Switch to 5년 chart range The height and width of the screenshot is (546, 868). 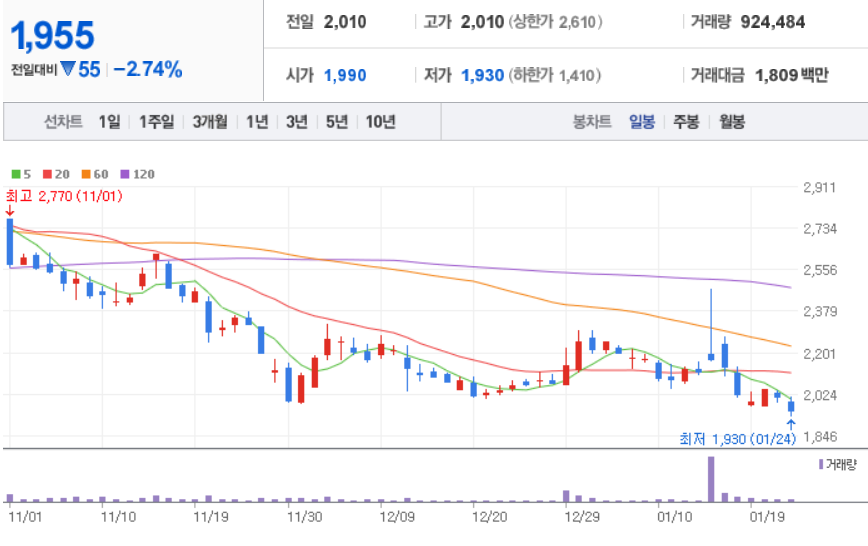(x=337, y=121)
